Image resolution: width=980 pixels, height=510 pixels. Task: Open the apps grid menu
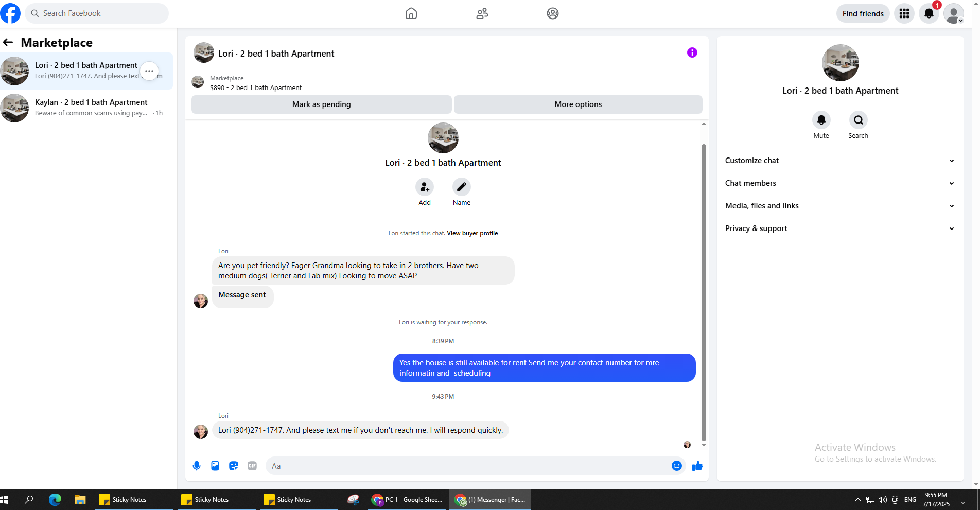pyautogui.click(x=904, y=13)
